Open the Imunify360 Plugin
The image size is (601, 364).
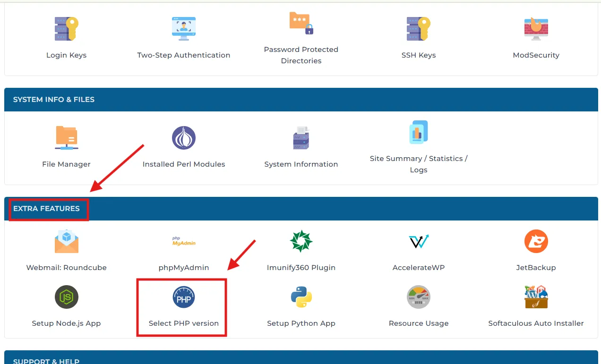[x=301, y=241]
